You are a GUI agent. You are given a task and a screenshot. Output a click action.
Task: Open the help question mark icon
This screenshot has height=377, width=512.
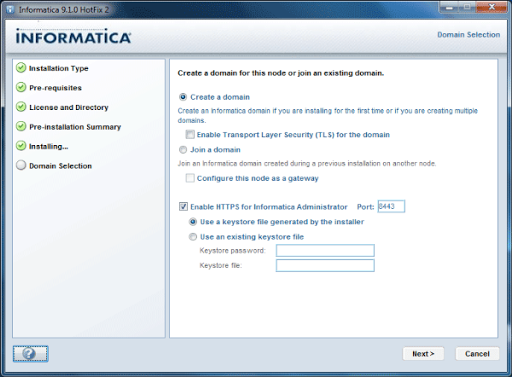pos(30,354)
